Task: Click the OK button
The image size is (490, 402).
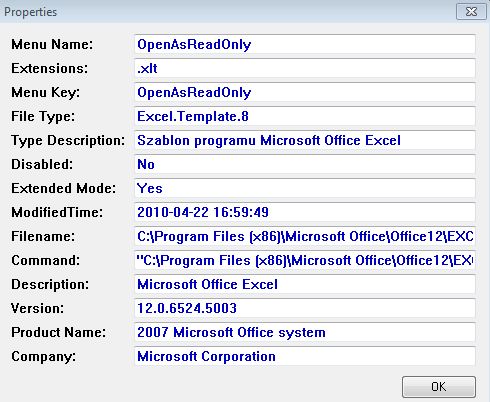Action: [x=439, y=387]
